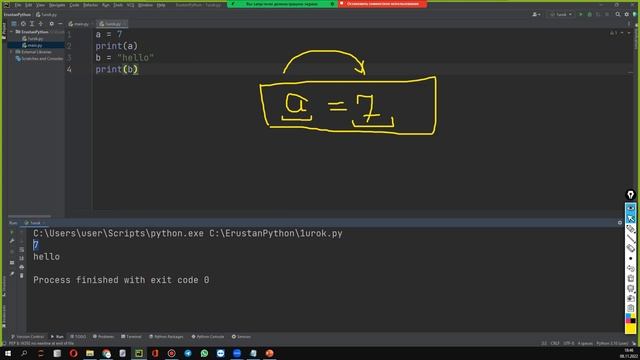640x360 pixels.
Task: Open wrench settings icon in Run panel
Action: pos(12,241)
